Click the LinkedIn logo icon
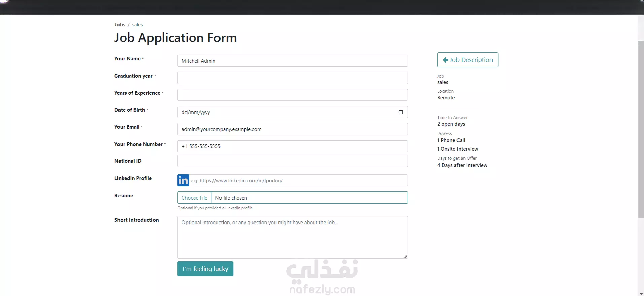Viewport: 644px width, 296px height. [183, 180]
